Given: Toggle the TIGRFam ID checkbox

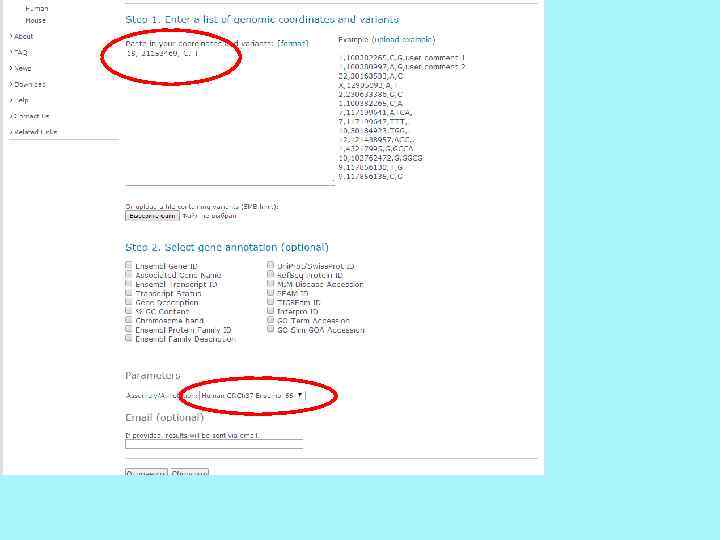Looking at the screenshot, I should click(x=270, y=302).
